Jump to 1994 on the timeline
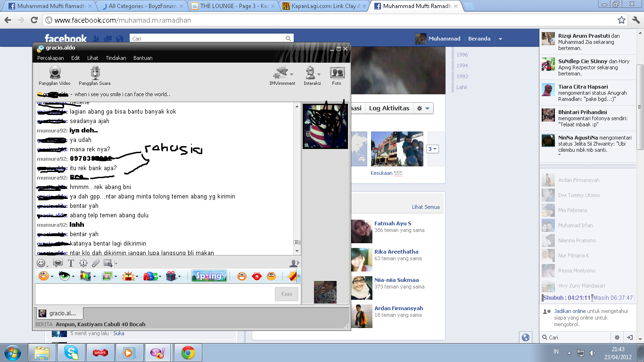Viewport: 644px width, 362px height. pyautogui.click(x=462, y=66)
